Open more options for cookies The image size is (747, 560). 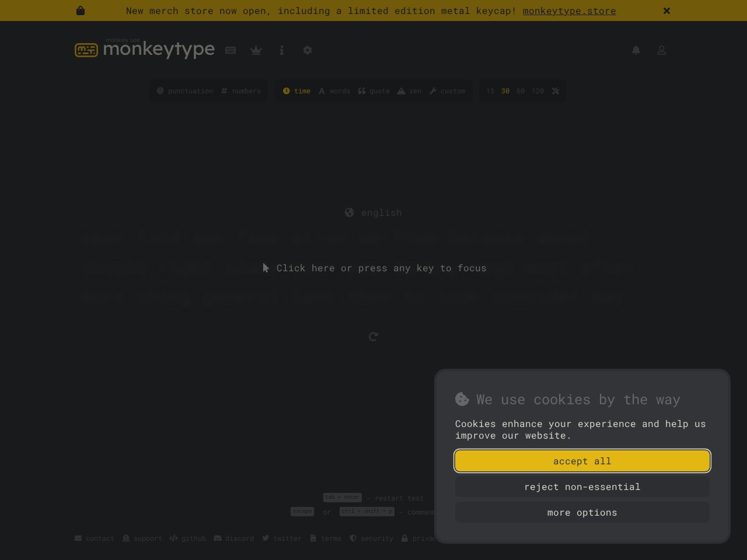[x=582, y=512]
